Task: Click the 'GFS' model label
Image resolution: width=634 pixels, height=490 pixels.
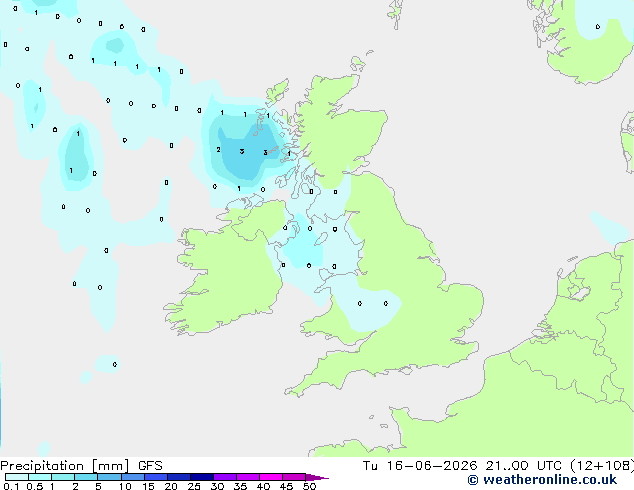Action: pyautogui.click(x=150, y=466)
